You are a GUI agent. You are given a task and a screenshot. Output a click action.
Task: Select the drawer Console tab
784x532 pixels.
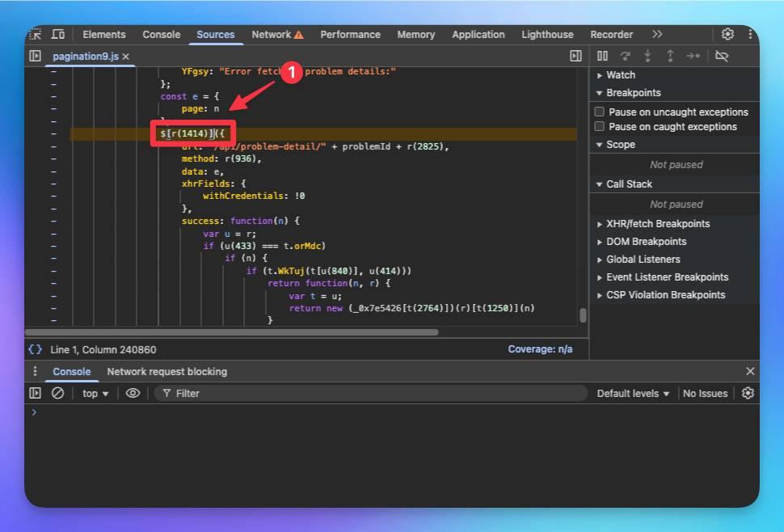pyautogui.click(x=71, y=371)
